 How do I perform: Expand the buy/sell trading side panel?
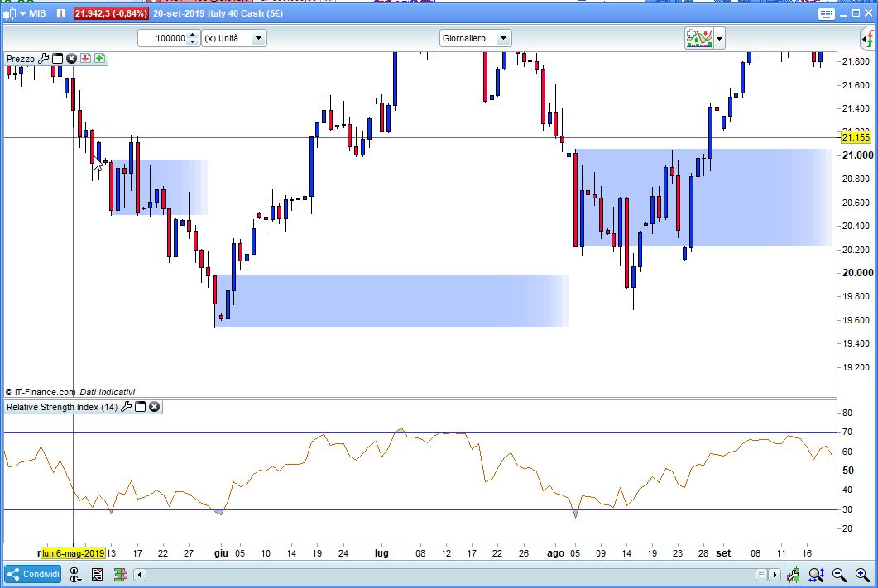[868, 39]
